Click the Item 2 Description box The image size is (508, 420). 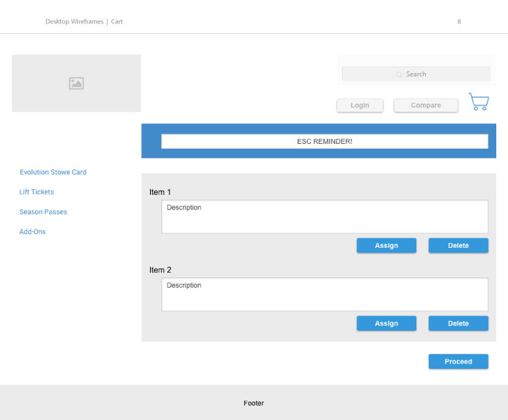[325, 295]
